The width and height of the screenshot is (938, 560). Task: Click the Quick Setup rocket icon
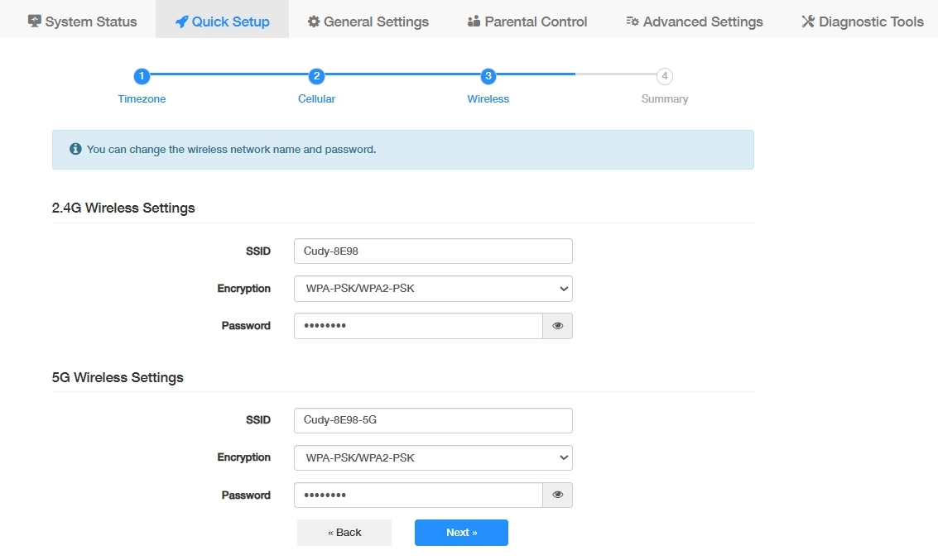click(182, 22)
